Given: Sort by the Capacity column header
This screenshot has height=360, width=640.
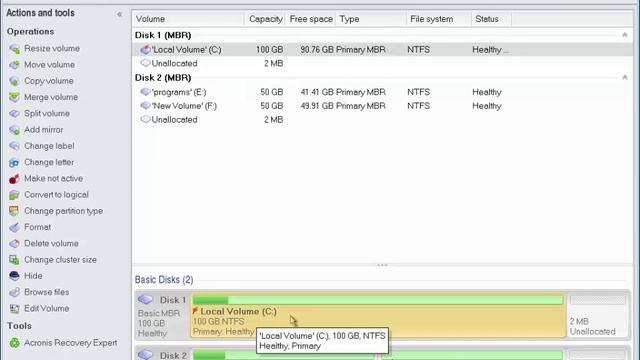Looking at the screenshot, I should coord(265,19).
